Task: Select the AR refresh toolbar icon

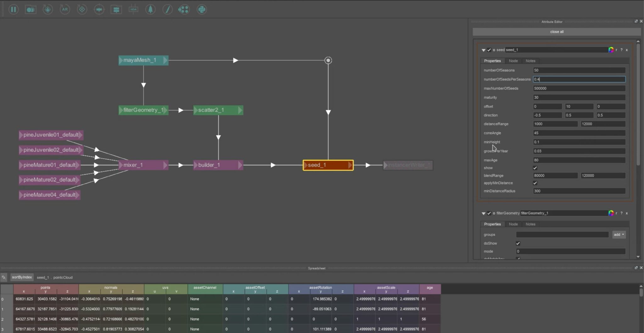Action: pyautogui.click(x=65, y=9)
